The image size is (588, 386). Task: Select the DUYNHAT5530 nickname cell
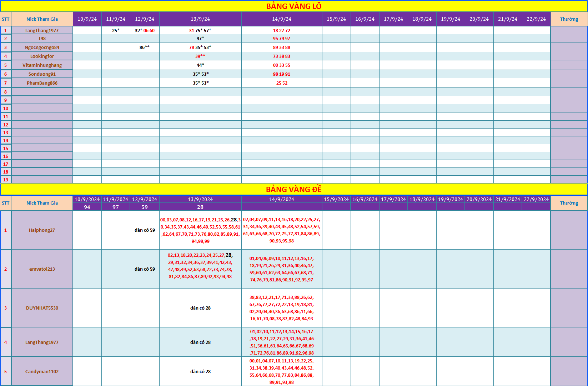tap(42, 308)
